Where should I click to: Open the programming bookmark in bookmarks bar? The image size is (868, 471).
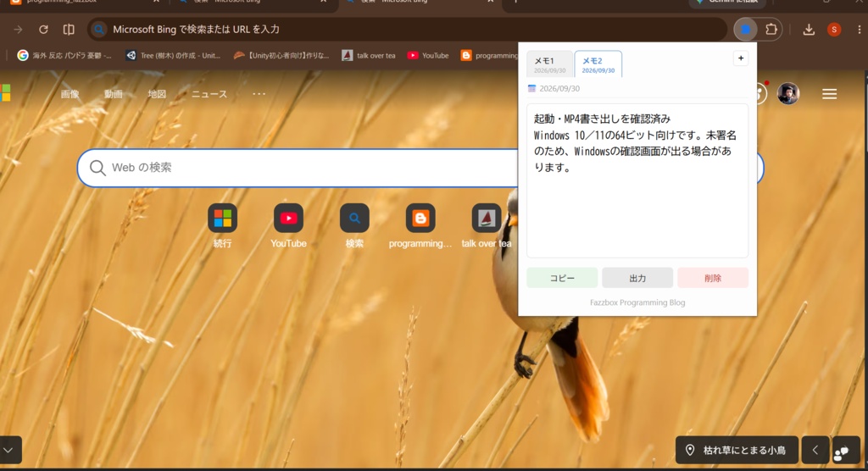click(x=489, y=55)
